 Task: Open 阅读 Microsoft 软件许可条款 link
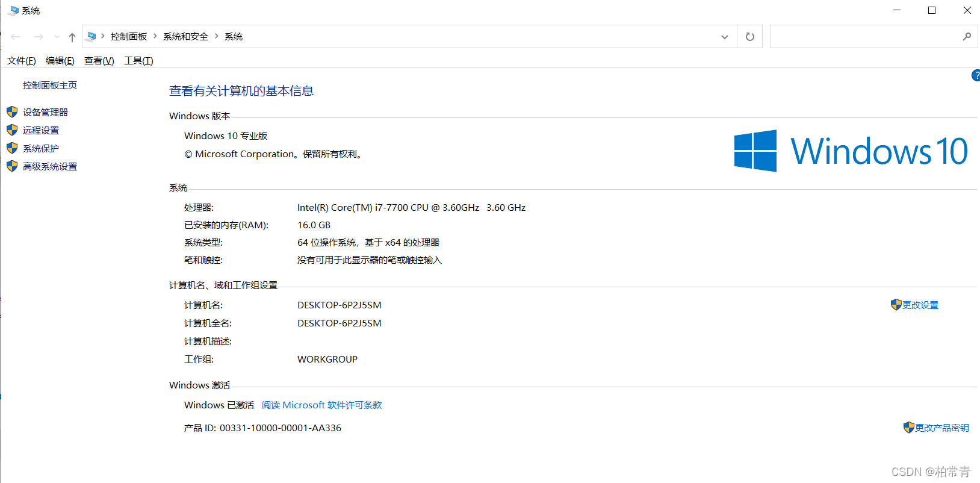[x=322, y=405]
